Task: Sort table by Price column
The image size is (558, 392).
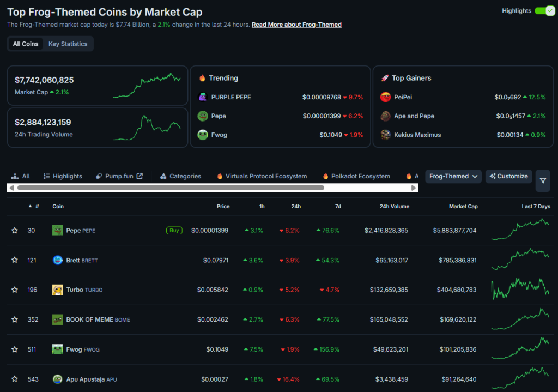Action: tap(223, 207)
